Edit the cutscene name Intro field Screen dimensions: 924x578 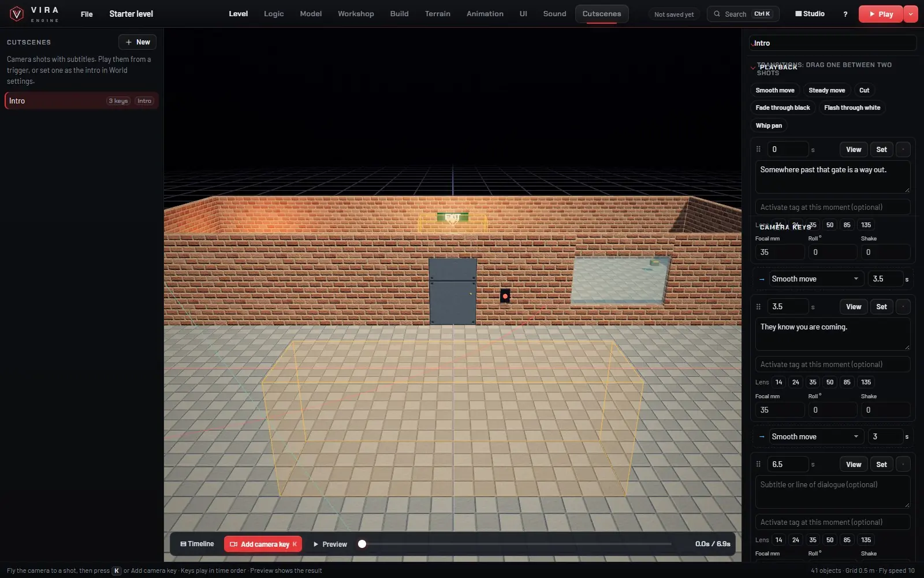pyautogui.click(x=833, y=43)
